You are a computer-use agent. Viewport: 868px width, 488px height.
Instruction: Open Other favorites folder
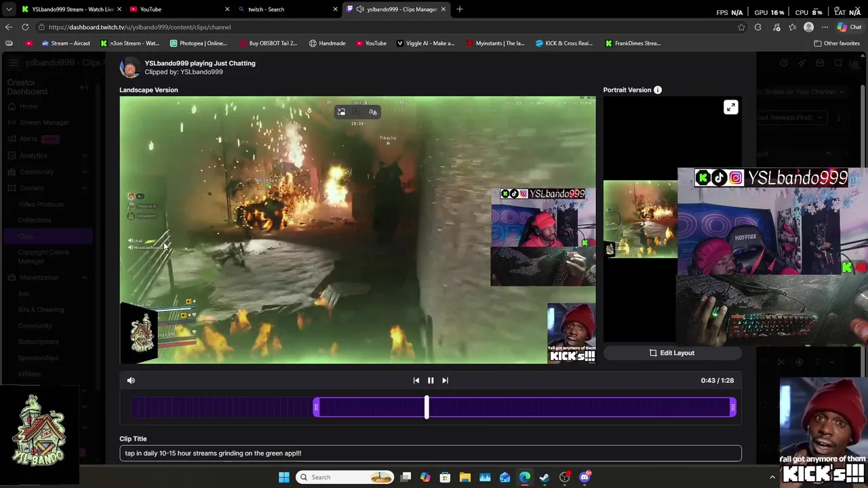tap(837, 43)
